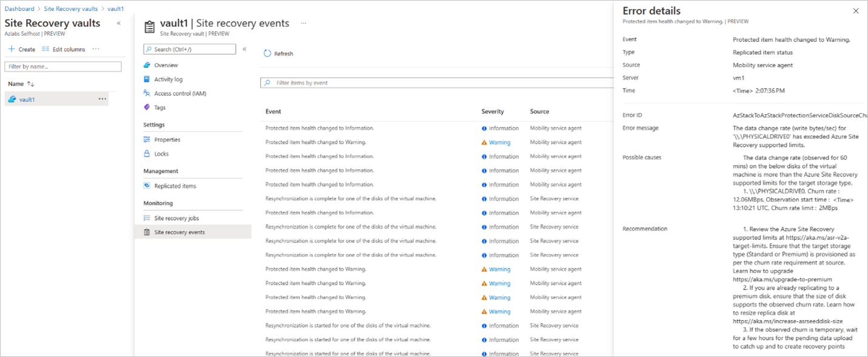Screen dimensions: 868x357
Task: Click the Create button
Action: [22, 49]
